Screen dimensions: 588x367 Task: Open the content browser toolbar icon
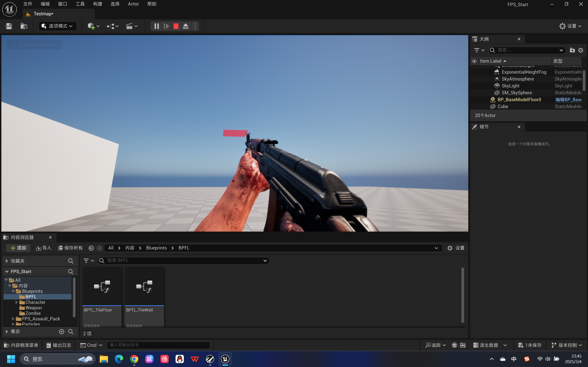point(24,26)
